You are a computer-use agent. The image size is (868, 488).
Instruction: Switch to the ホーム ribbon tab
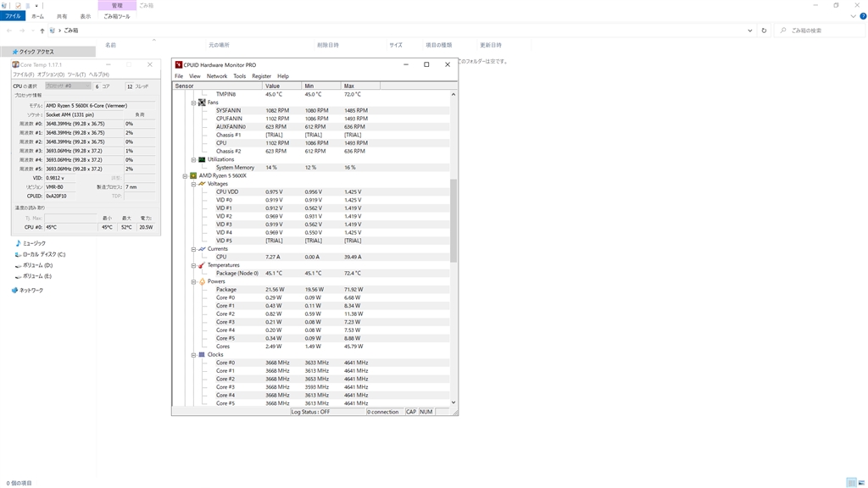coord(37,17)
